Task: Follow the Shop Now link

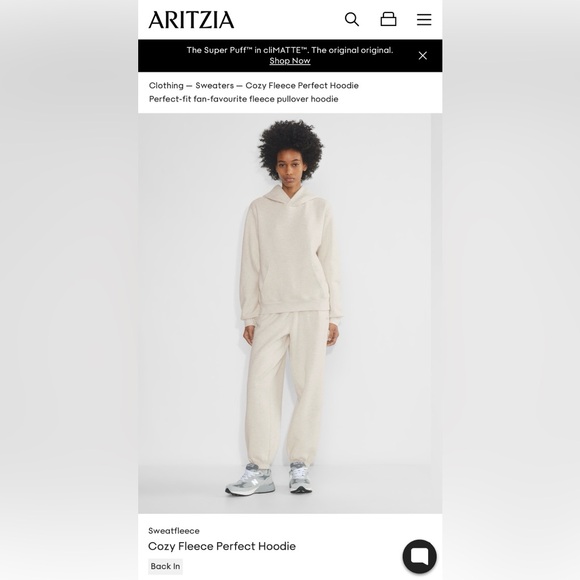Action: click(290, 61)
